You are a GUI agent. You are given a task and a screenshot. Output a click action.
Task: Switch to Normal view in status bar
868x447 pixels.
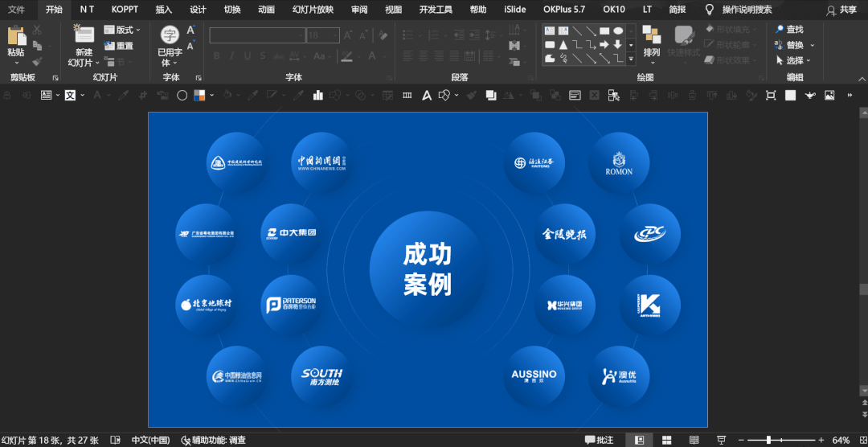pos(640,441)
